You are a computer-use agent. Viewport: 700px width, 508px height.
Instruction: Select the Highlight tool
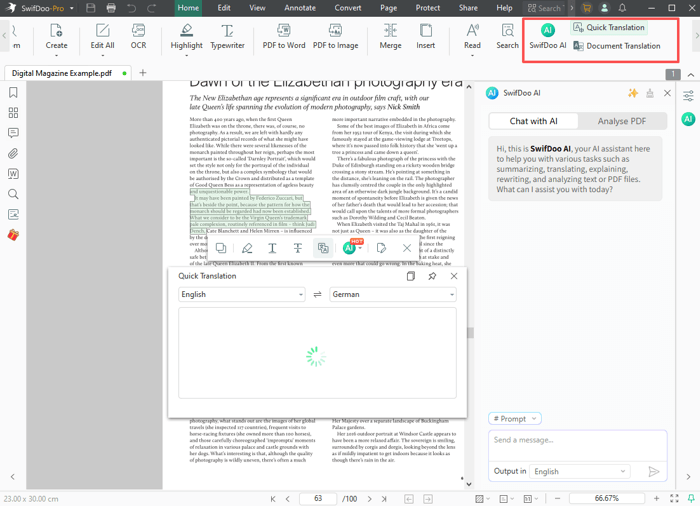[186, 37]
